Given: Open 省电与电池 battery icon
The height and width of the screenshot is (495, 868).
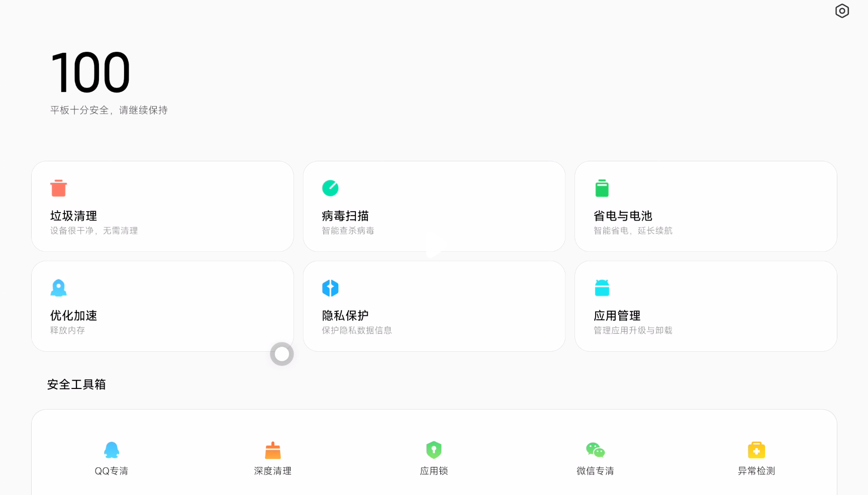Looking at the screenshot, I should tap(602, 188).
